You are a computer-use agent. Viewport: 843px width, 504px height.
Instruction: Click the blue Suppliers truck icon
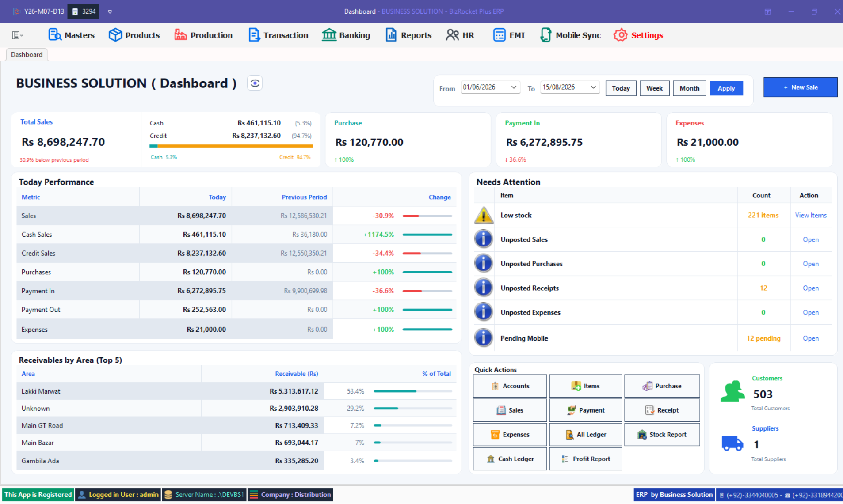coord(732,443)
